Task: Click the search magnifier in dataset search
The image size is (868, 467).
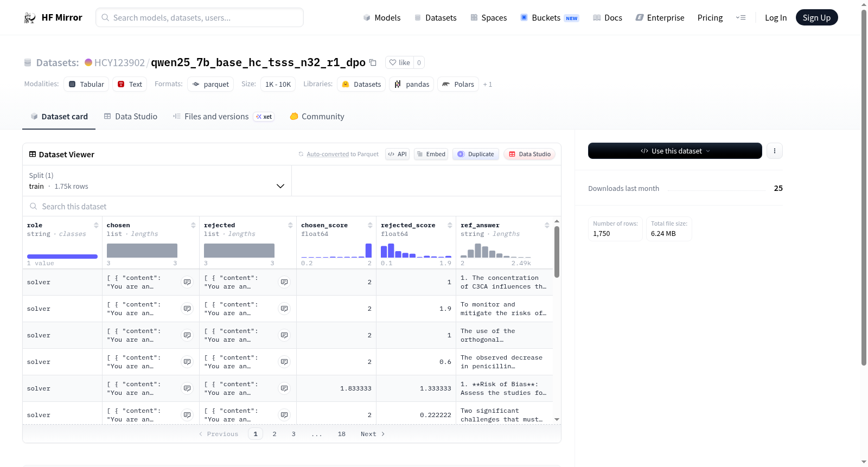Action: point(34,207)
